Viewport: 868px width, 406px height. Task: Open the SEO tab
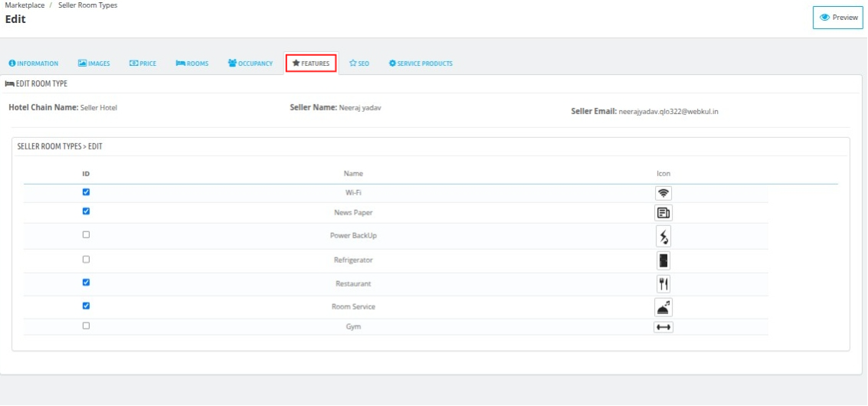359,64
